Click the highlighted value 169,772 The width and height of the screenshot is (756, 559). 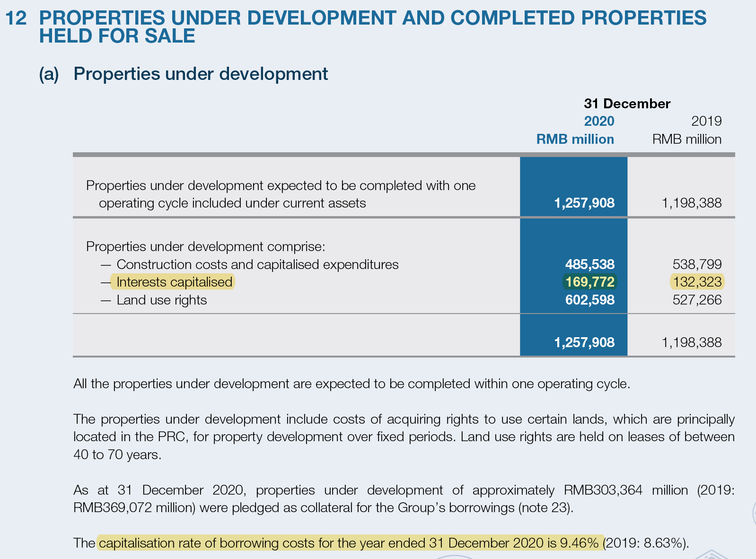pyautogui.click(x=590, y=282)
